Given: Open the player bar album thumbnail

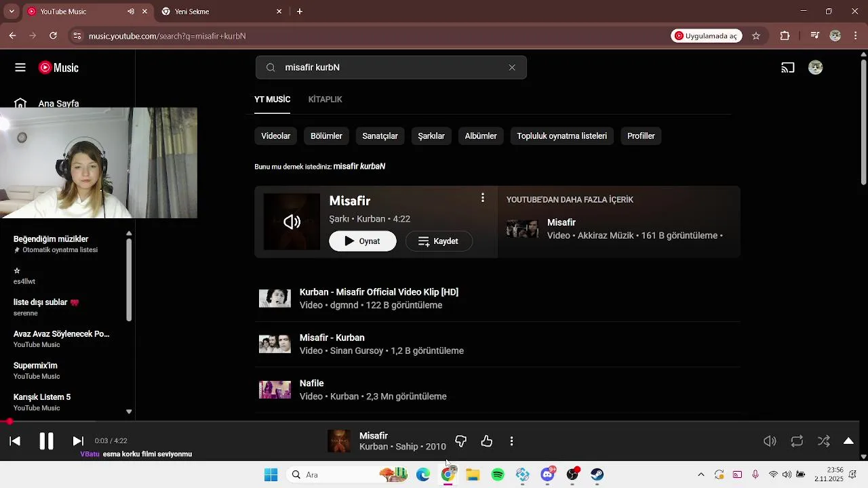Looking at the screenshot, I should pos(339,441).
